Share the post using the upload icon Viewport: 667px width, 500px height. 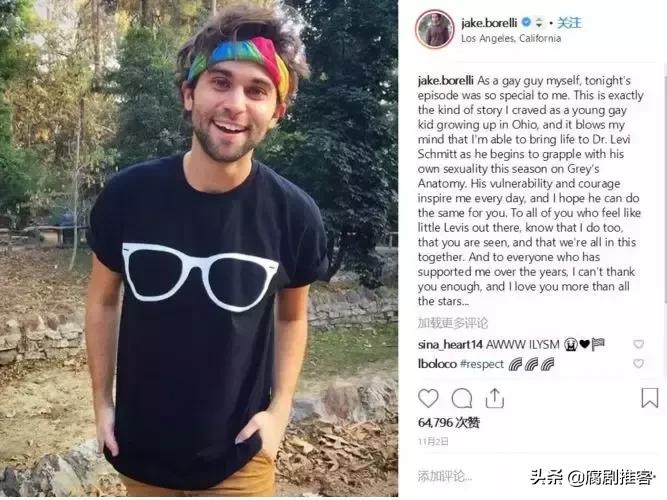click(x=495, y=398)
